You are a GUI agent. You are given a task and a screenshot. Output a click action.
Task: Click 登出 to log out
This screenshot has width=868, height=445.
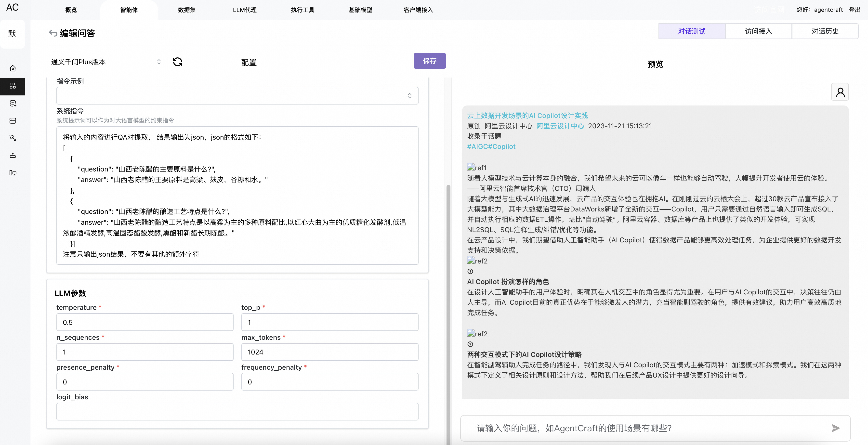pyautogui.click(x=855, y=10)
